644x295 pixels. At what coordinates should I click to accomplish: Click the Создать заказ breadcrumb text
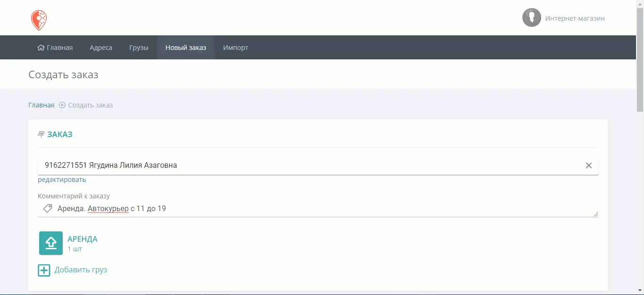coord(91,105)
